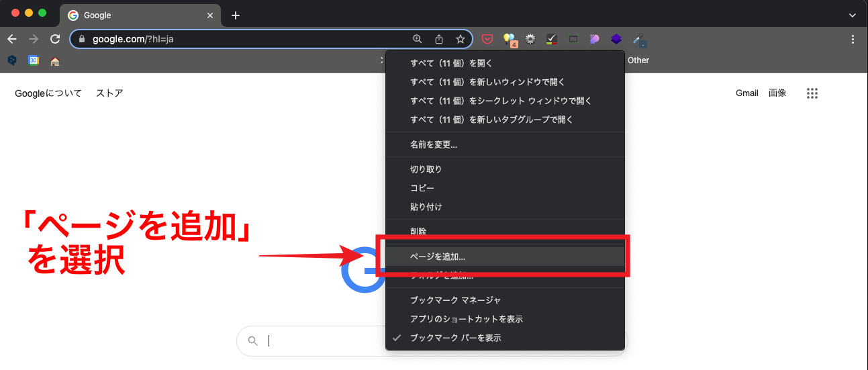The image size is (868, 370).
Task: Open the '画像' link
Action: pos(777,93)
